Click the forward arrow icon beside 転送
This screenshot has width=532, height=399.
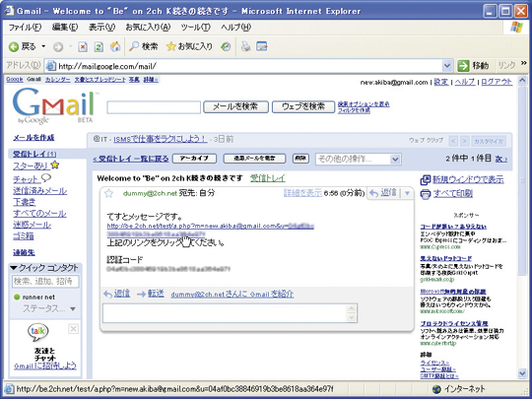click(141, 294)
